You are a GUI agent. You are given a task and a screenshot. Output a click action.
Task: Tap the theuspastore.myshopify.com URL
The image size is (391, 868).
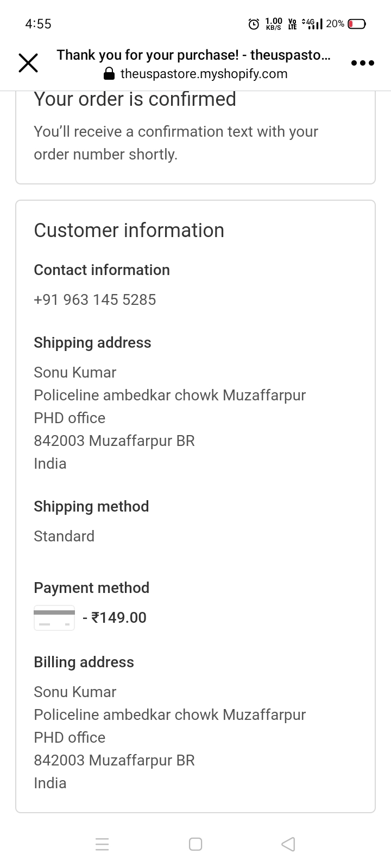click(204, 74)
